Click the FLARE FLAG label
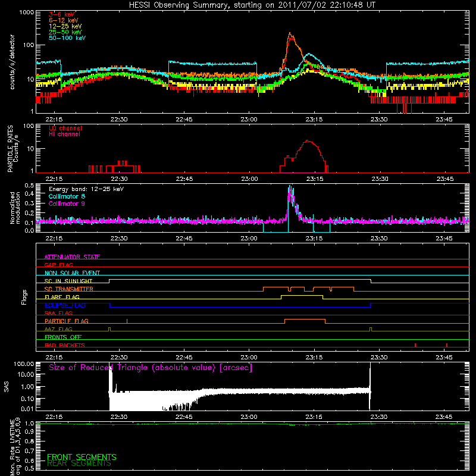476x476 pixels. 62,297
